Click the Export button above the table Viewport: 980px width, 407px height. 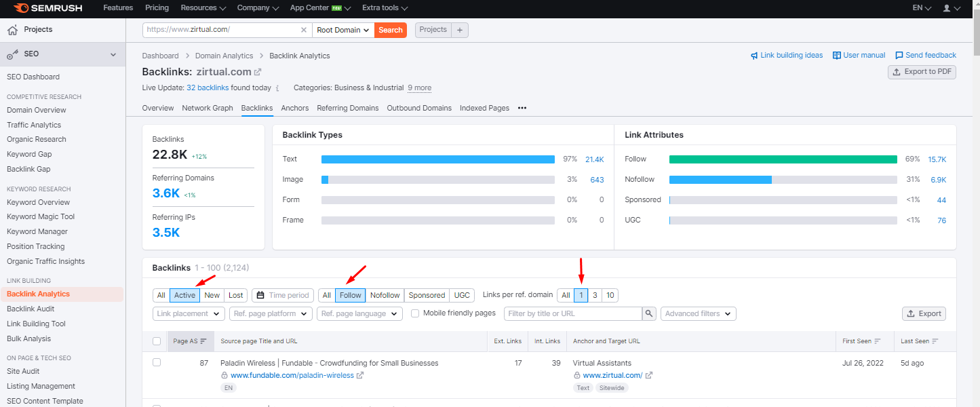(x=924, y=313)
